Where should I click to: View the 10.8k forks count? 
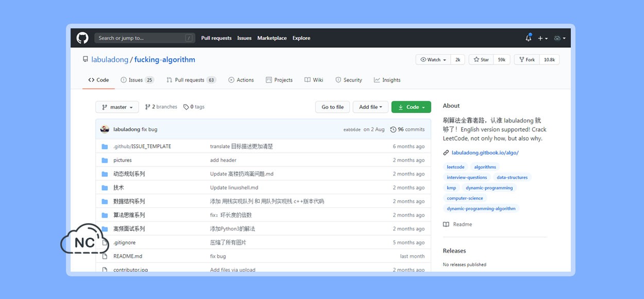[x=549, y=60]
